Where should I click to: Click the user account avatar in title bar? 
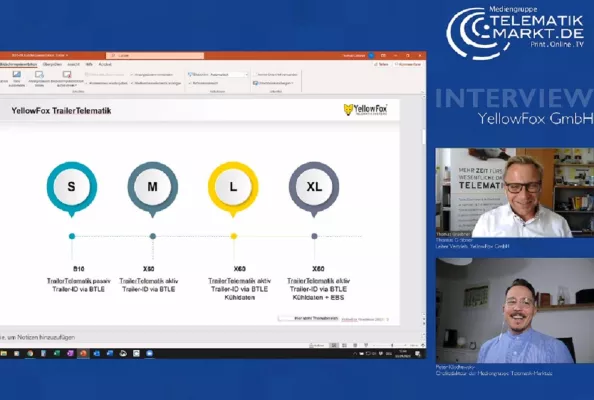coord(371,55)
